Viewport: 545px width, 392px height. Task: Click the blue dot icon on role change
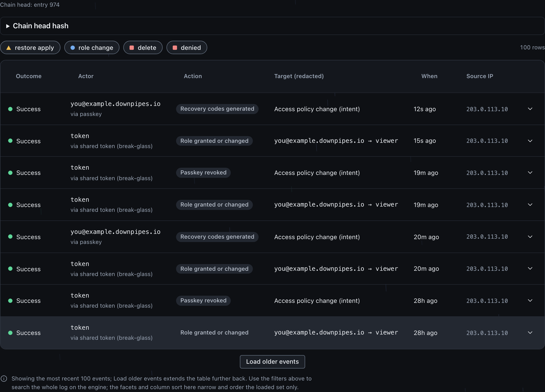(x=73, y=47)
